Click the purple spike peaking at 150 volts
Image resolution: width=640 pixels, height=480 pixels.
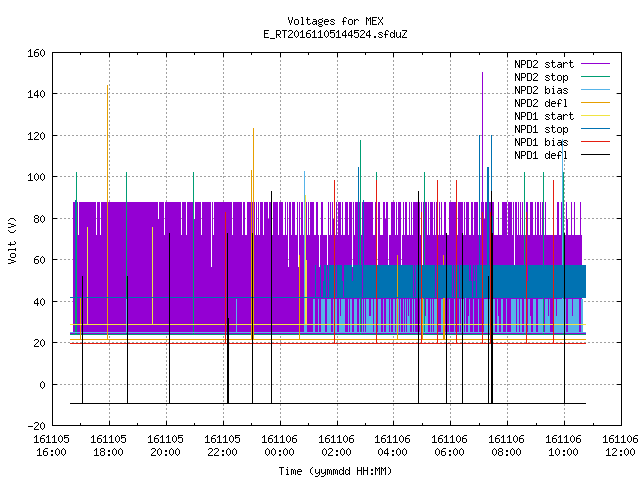coord(482,137)
